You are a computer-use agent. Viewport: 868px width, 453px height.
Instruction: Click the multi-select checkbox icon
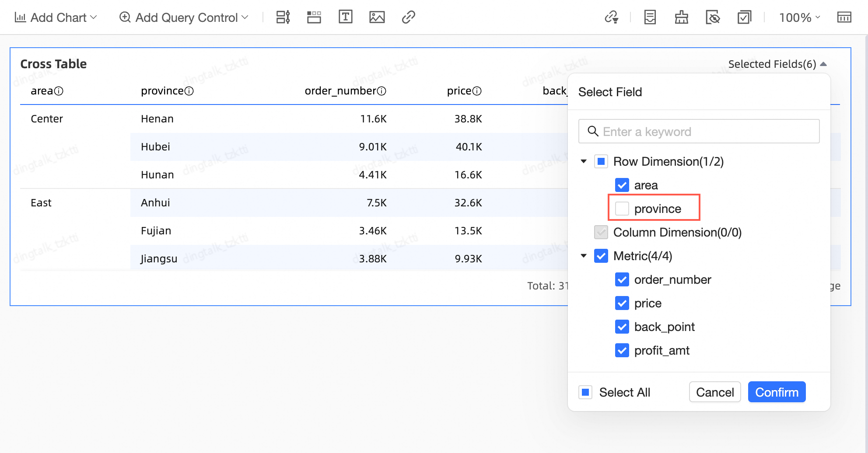coord(744,17)
